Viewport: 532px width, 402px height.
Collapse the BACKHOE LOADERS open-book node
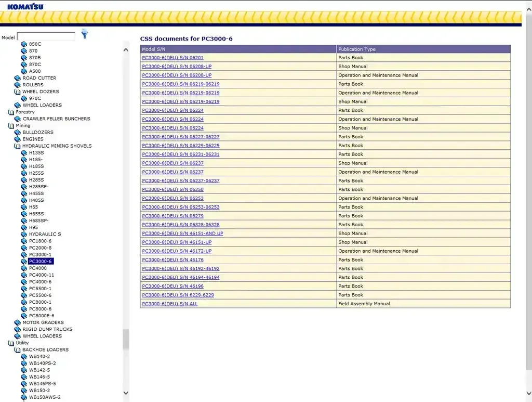[x=17, y=349]
